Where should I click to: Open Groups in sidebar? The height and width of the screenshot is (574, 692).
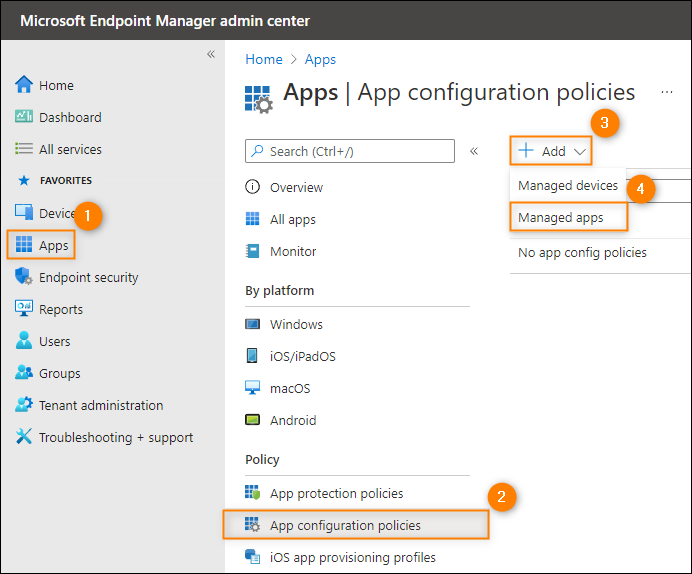click(x=60, y=373)
